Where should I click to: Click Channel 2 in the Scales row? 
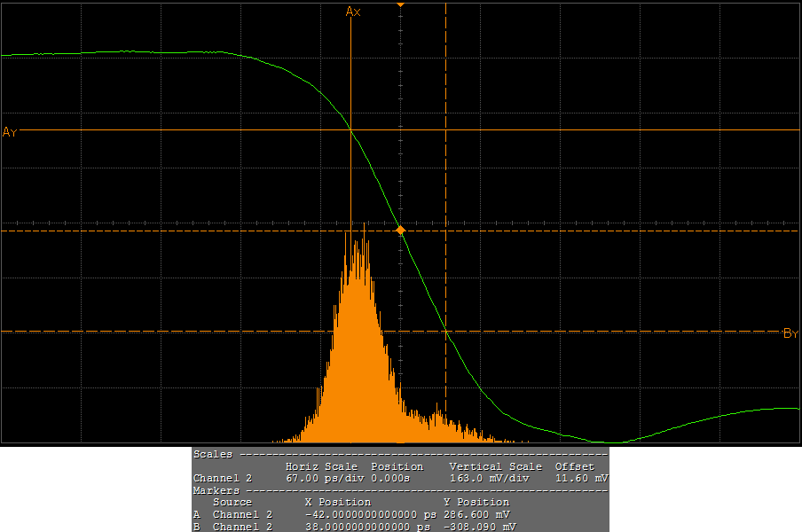click(222, 478)
